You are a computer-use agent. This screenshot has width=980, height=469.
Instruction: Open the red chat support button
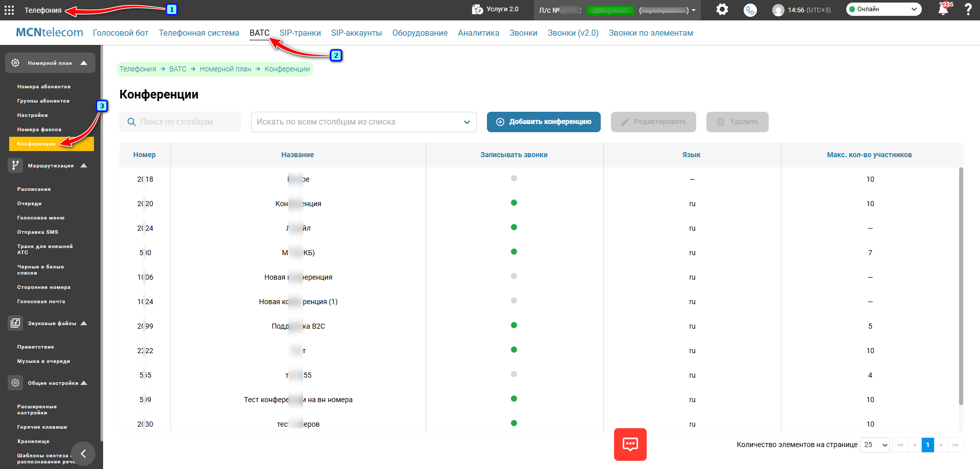[x=630, y=445]
